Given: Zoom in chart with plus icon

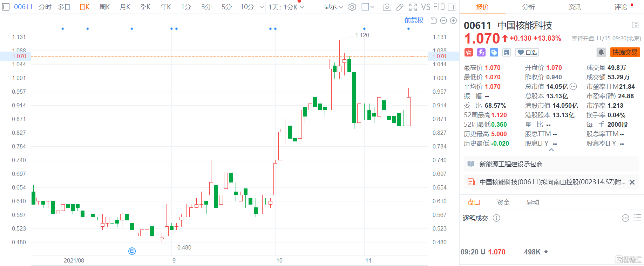Looking at the screenshot, I should tap(453, 21).
